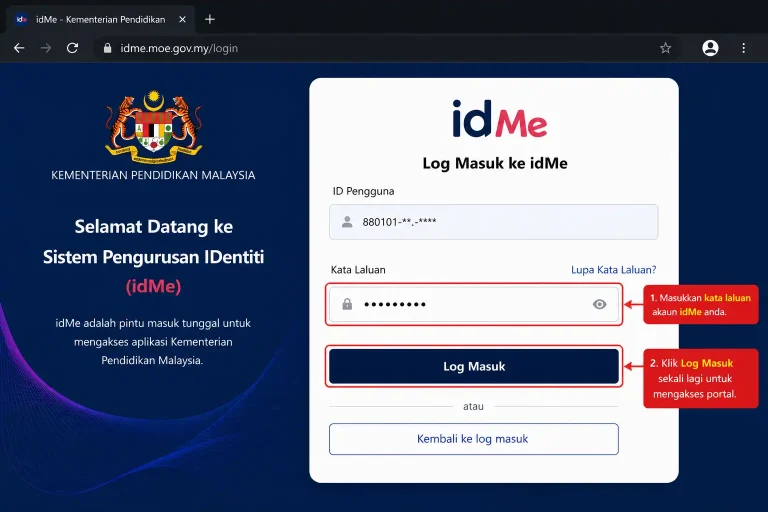Image resolution: width=768 pixels, height=512 pixels.
Task: Open the Lupa Kata Laluan? link
Action: (x=613, y=269)
